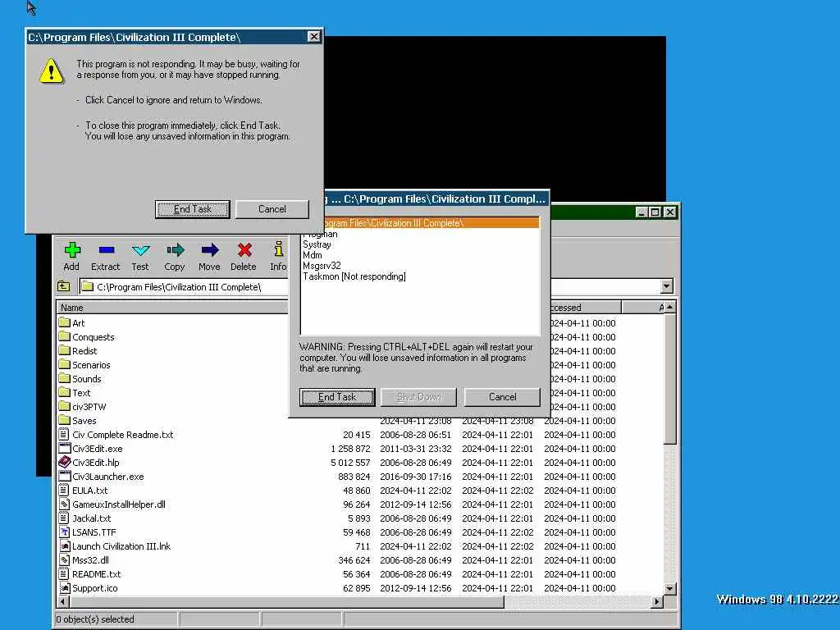The width and height of the screenshot is (840, 630).
Task: Close the not responding dialog with X
Action: [314, 36]
